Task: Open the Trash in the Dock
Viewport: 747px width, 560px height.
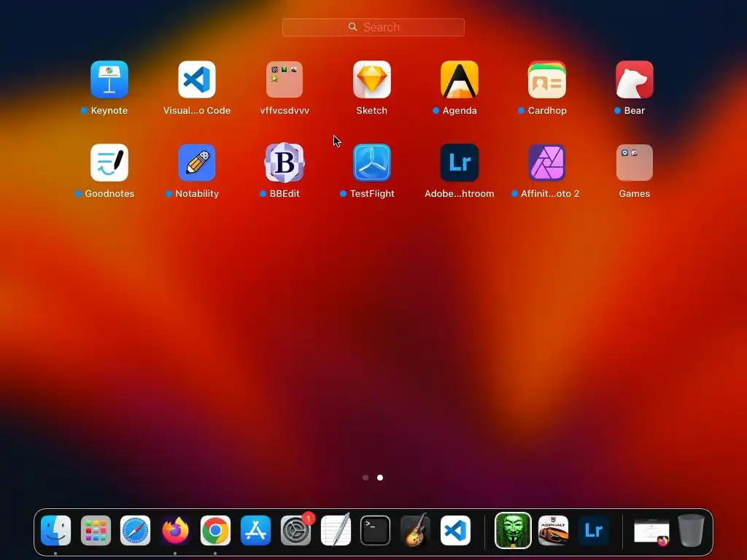Action: coord(692,530)
